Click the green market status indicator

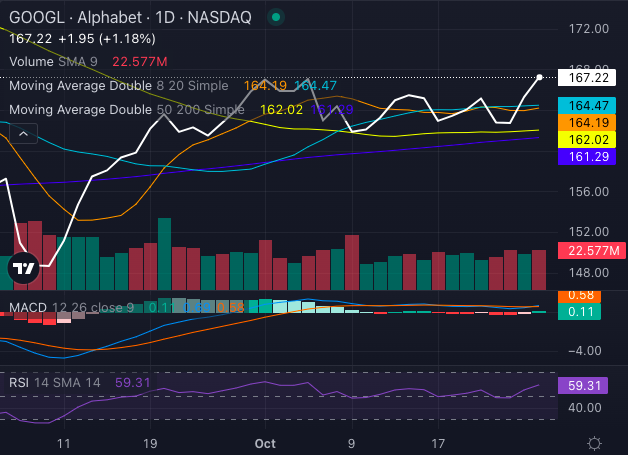(276, 17)
